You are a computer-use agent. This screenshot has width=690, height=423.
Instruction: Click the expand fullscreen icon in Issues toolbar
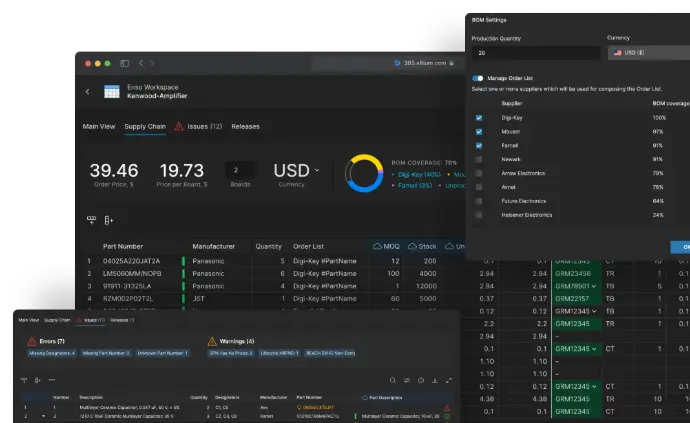coord(449,380)
